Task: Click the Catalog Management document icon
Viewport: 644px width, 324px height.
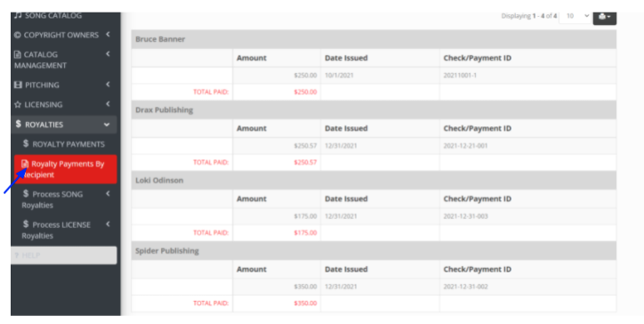Action: [x=17, y=54]
